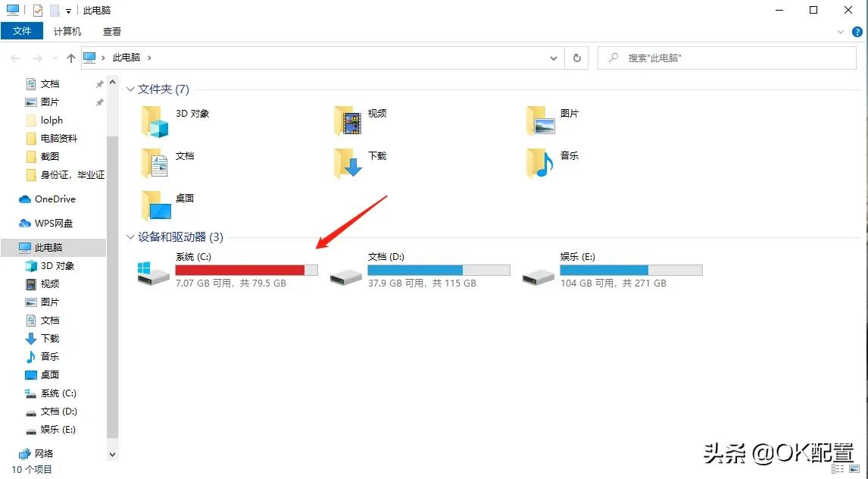Open the 图片 folder icon in main pane
The image size is (868, 479).
pyautogui.click(x=540, y=121)
